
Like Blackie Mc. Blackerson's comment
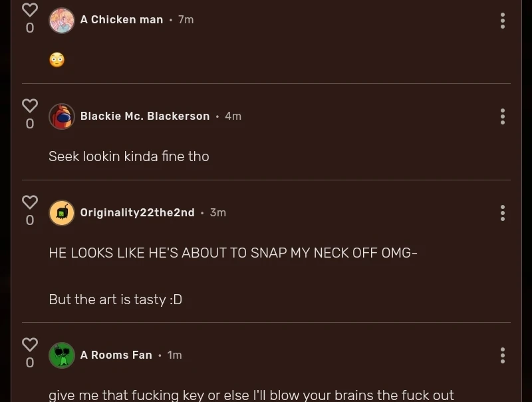[30, 106]
